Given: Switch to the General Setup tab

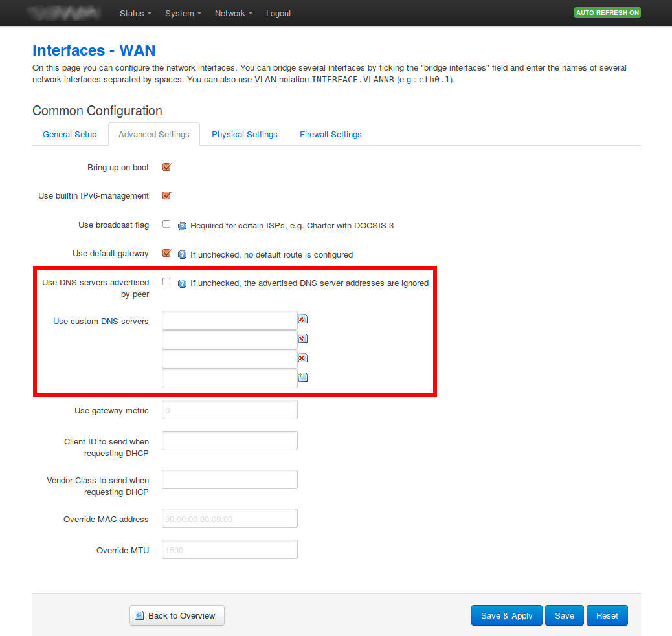Looking at the screenshot, I should (x=70, y=135).
